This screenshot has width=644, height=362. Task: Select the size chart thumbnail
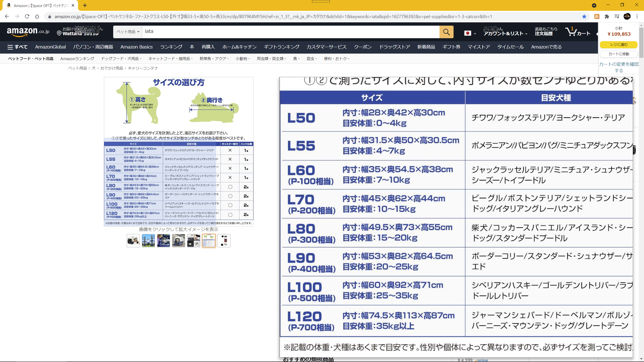coord(209,241)
